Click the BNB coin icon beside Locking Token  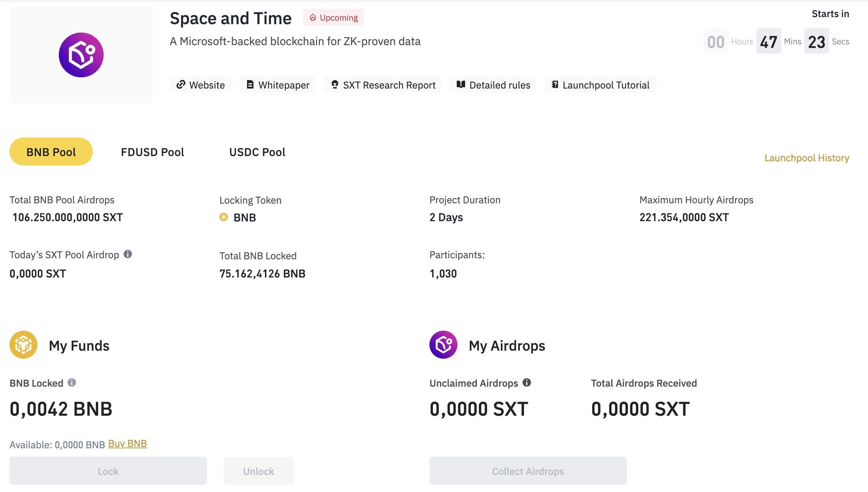click(x=224, y=217)
